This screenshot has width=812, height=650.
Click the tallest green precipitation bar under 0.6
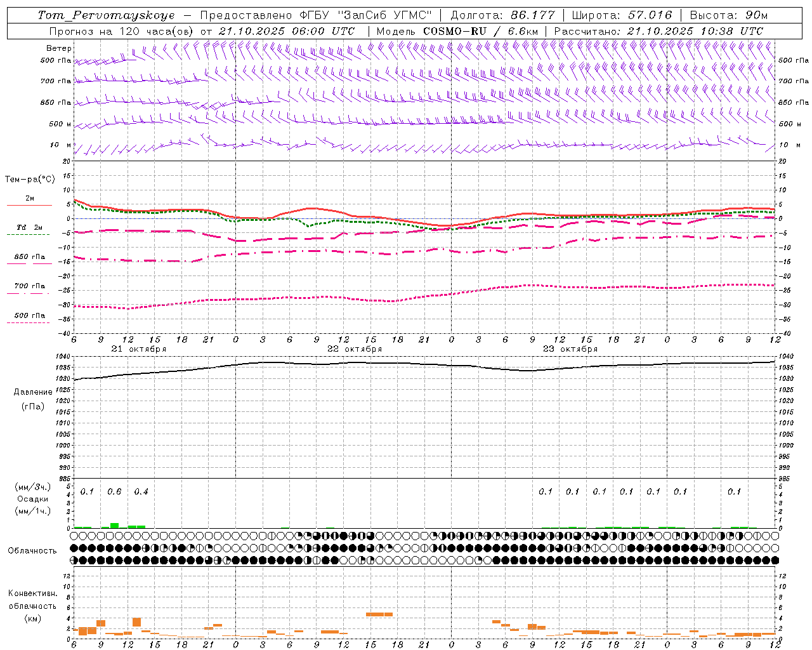pos(115,526)
